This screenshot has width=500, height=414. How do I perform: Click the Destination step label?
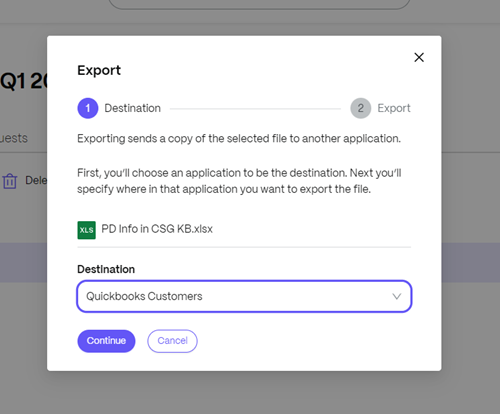click(133, 108)
